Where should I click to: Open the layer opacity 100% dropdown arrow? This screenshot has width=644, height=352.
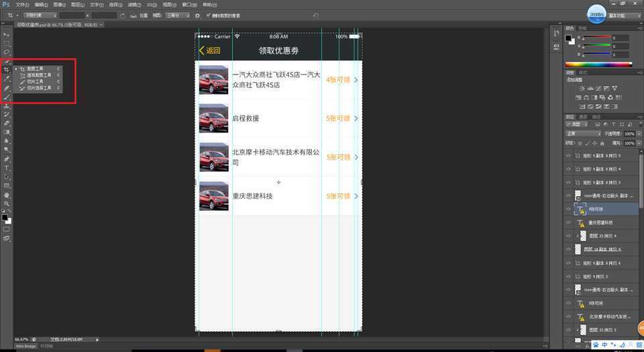[639, 134]
